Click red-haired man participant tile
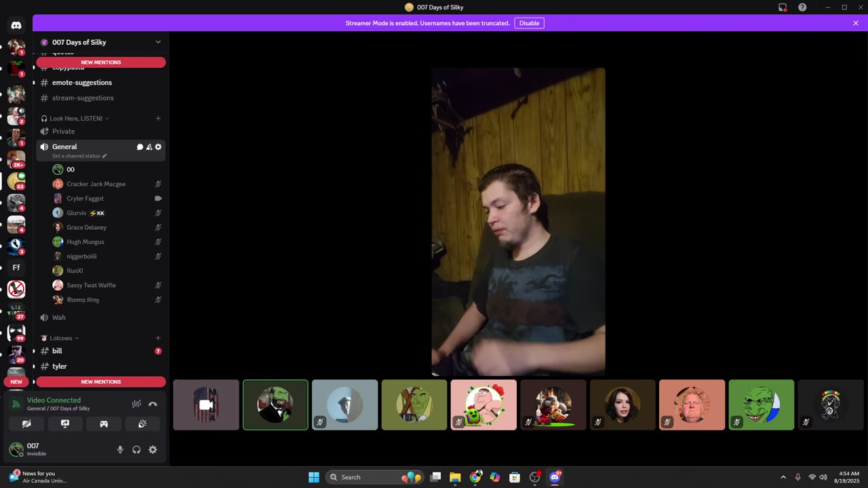 [x=692, y=405]
